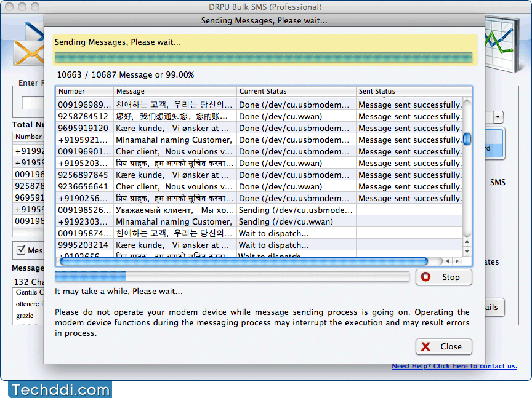Select the Minamahal row for +9195921...
532x398 pixels.
pos(259,140)
